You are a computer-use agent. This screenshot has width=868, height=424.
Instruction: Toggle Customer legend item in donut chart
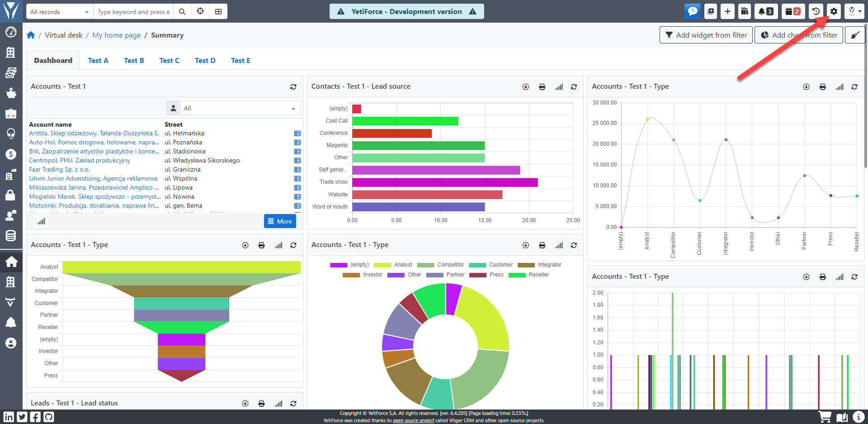491,265
